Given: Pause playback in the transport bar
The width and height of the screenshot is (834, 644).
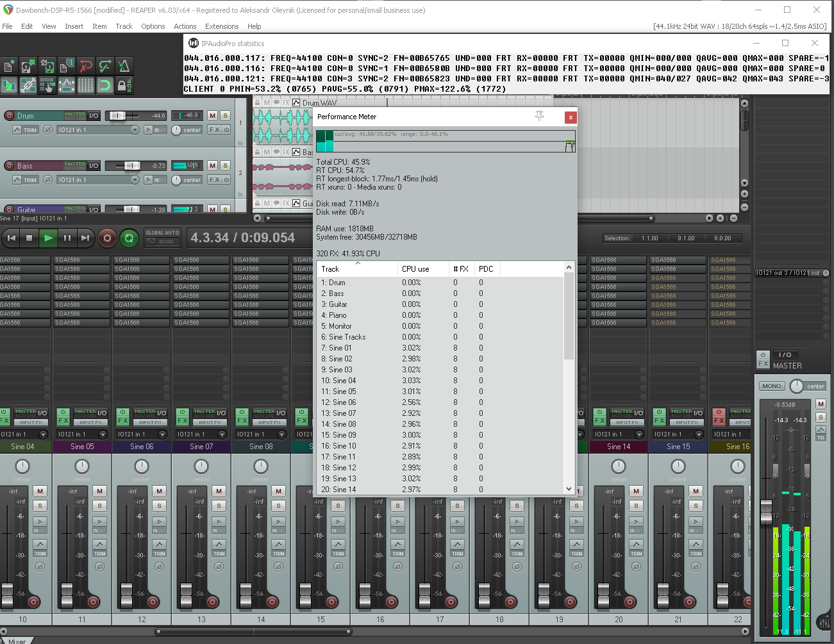Looking at the screenshot, I should tap(67, 238).
